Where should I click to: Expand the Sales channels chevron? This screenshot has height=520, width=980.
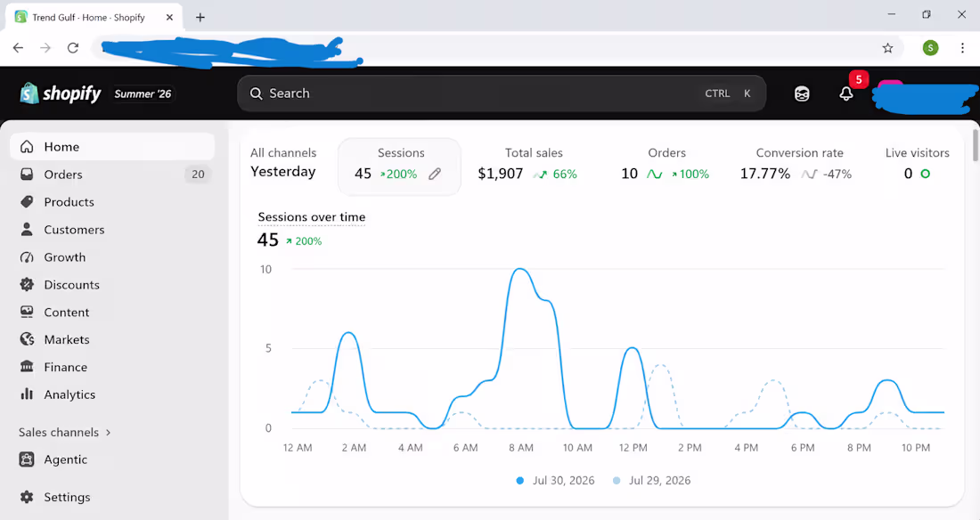click(108, 433)
